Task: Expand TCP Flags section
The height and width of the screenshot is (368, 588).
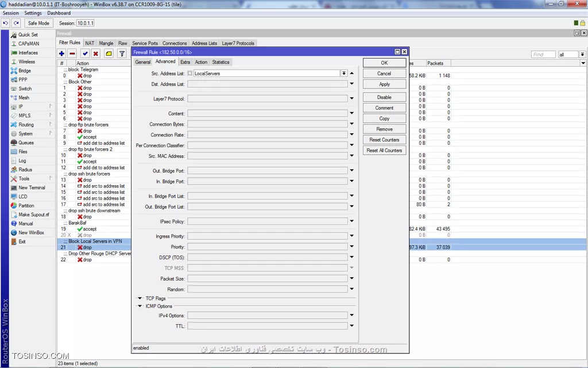Action: [140, 298]
